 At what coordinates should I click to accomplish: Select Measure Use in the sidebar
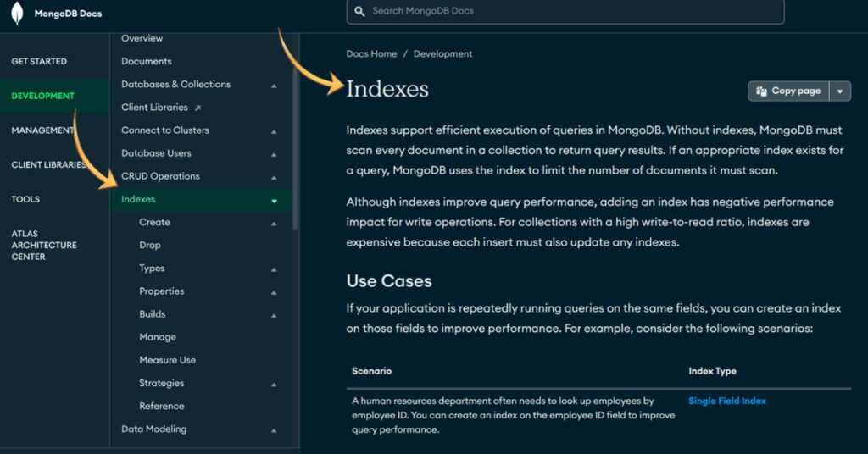click(x=167, y=360)
